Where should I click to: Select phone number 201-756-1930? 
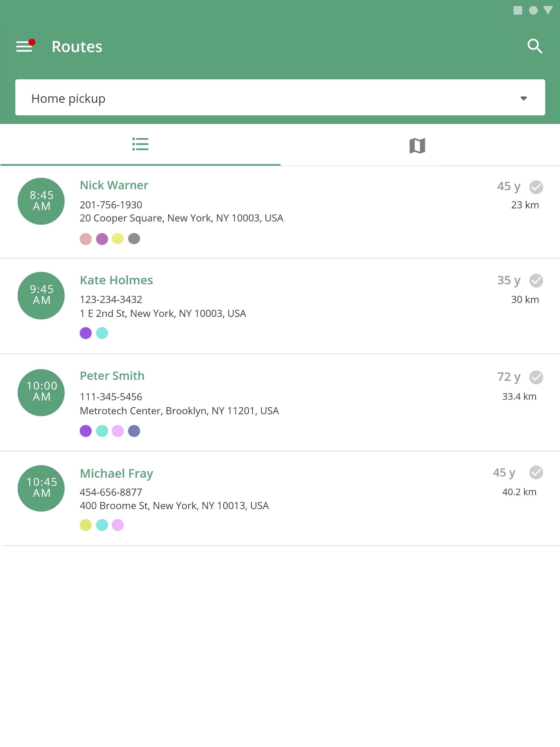click(111, 205)
